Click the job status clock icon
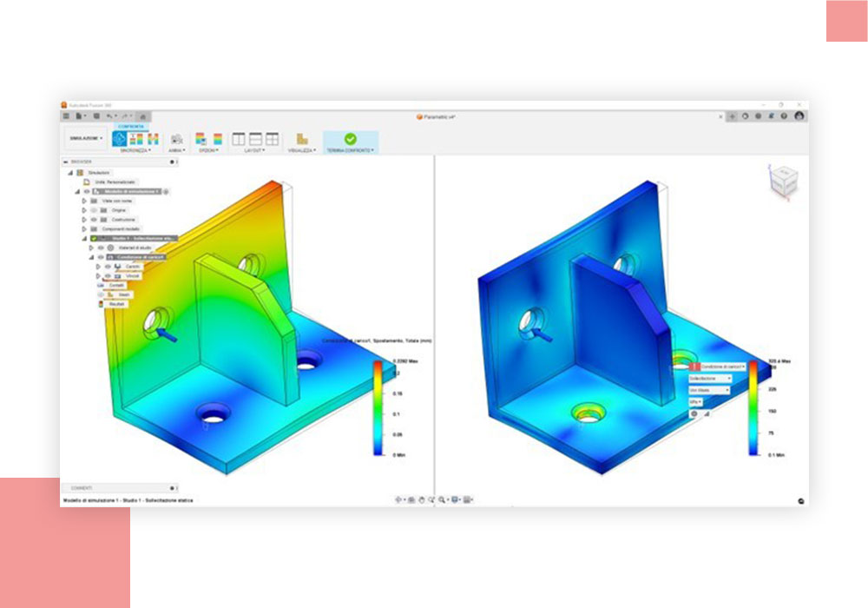 click(x=758, y=116)
